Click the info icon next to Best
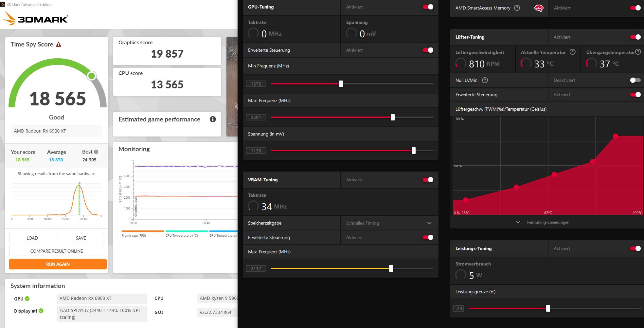The image size is (644, 328). (96, 152)
